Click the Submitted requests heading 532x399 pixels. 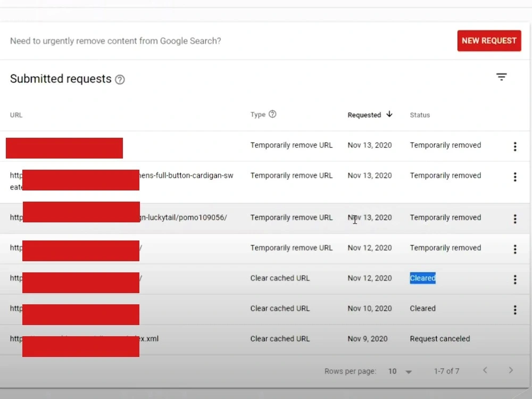(61, 79)
